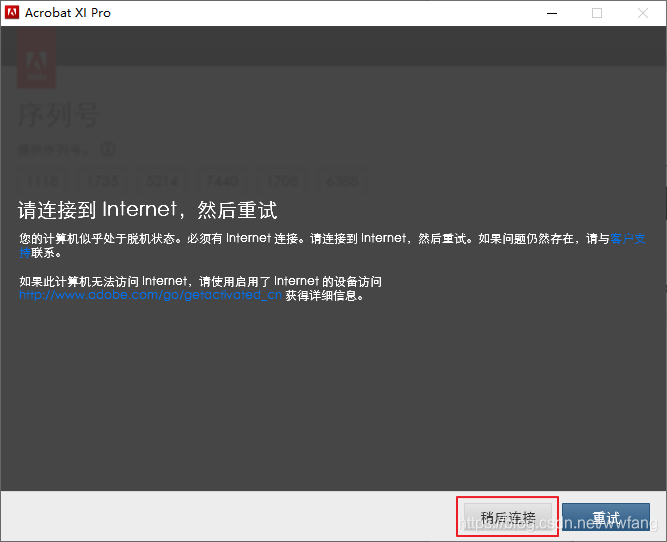Minimize the Acrobat XI Pro window
The height and width of the screenshot is (542, 667).
tap(552, 13)
